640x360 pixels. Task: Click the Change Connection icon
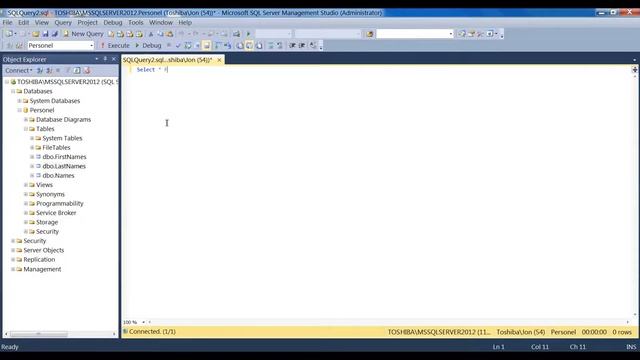pyautogui.click(x=19, y=45)
